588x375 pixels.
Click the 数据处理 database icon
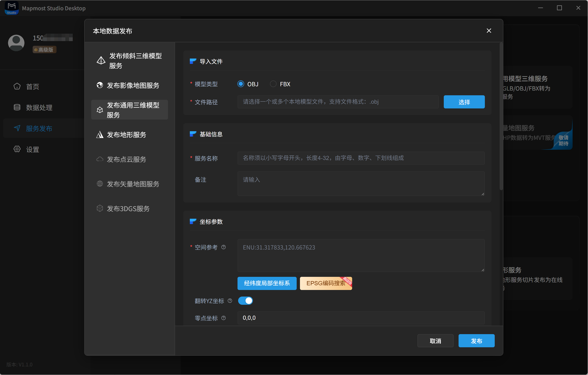click(x=17, y=107)
